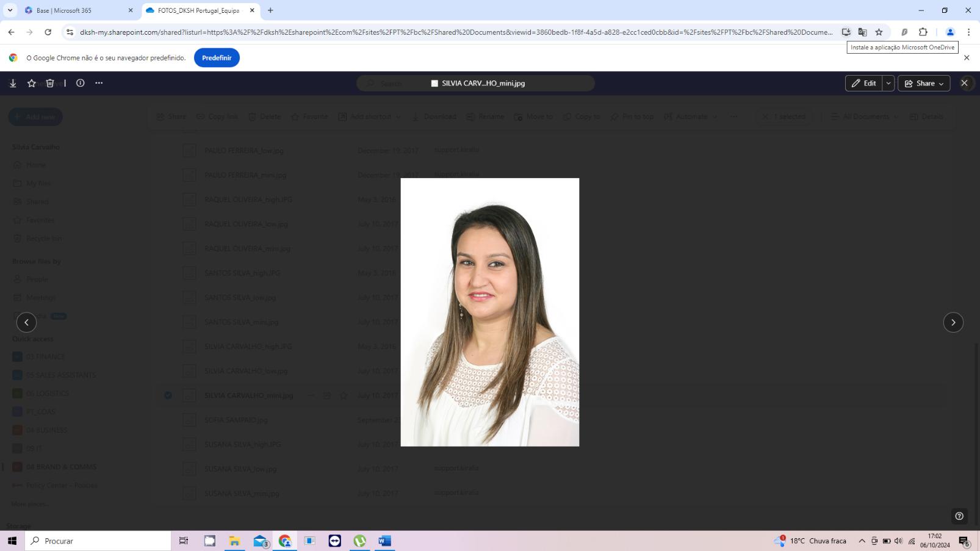Go back to previous page
Viewport: 980px width, 551px height.
(x=11, y=32)
